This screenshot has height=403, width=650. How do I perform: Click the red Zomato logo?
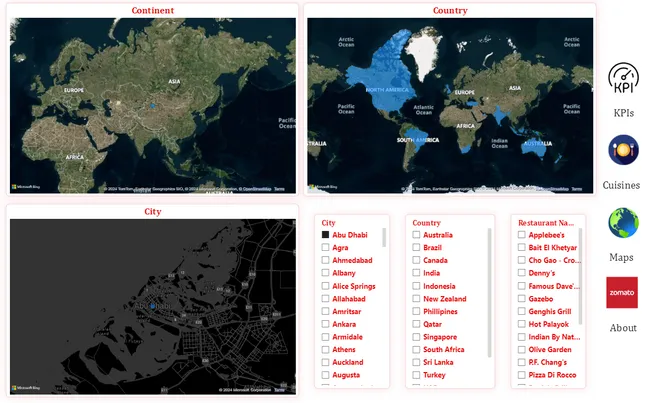[622, 293]
